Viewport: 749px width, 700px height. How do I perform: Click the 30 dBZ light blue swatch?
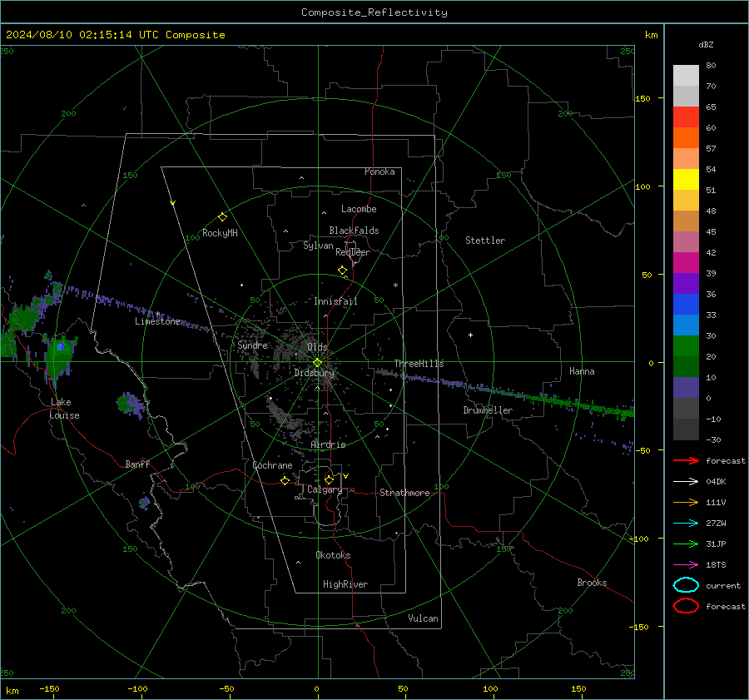686,325
